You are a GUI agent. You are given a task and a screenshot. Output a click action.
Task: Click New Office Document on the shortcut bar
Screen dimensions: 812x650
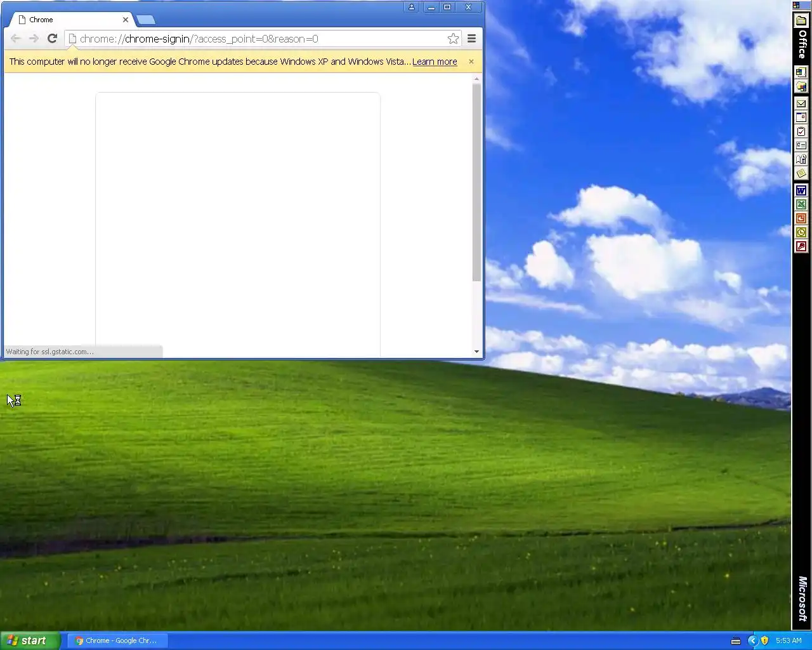click(x=801, y=72)
